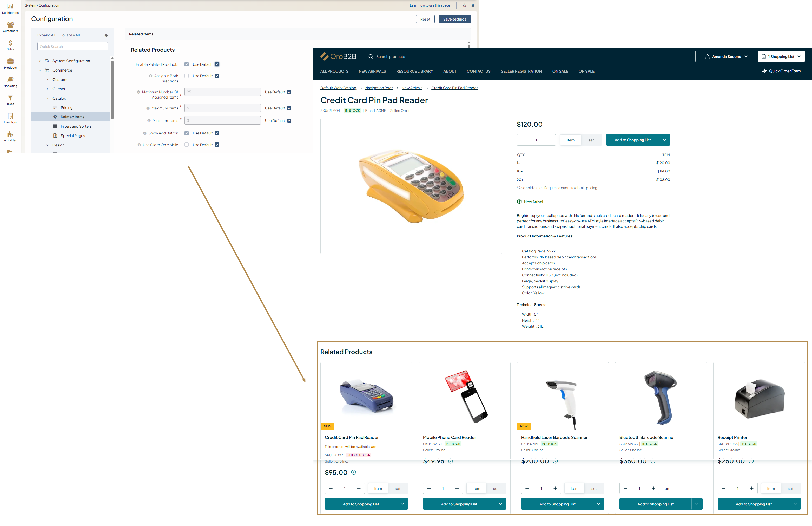
Task: Open the New Arrivals menu item
Action: pos(372,71)
